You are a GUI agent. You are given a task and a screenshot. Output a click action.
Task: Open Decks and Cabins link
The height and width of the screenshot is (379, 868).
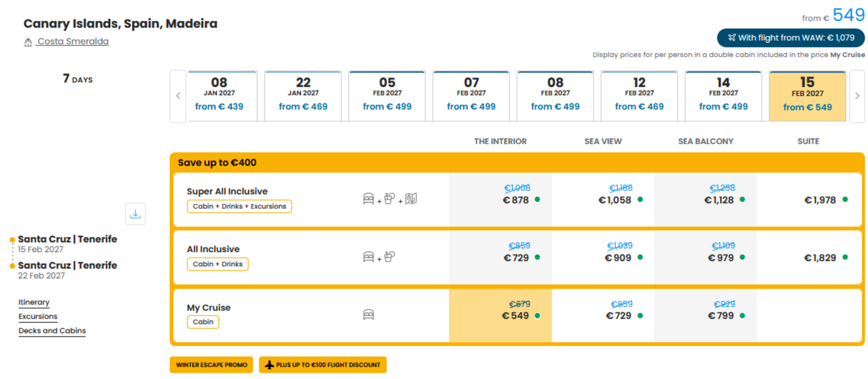[x=52, y=330]
